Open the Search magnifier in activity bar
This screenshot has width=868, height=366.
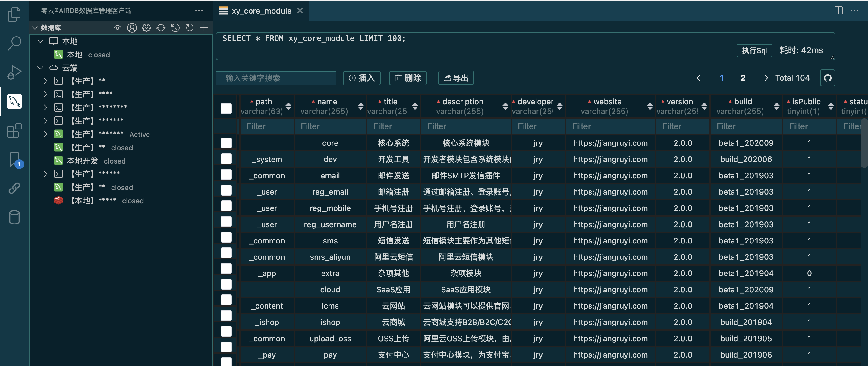pos(14,43)
